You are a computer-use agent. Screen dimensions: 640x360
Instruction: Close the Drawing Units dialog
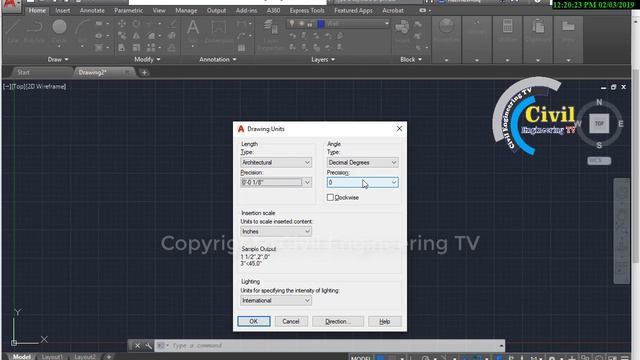[x=399, y=129]
